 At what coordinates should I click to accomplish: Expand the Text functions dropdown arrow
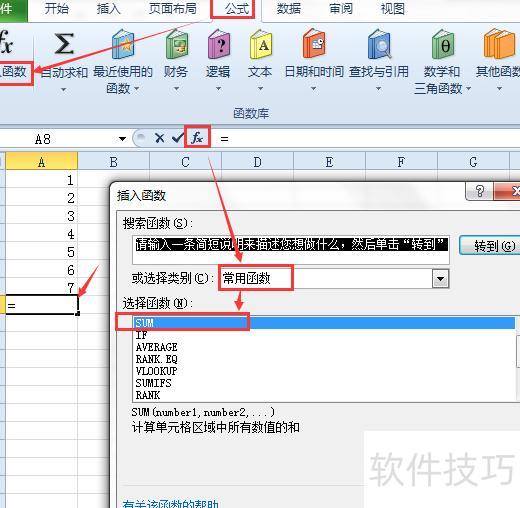260,89
